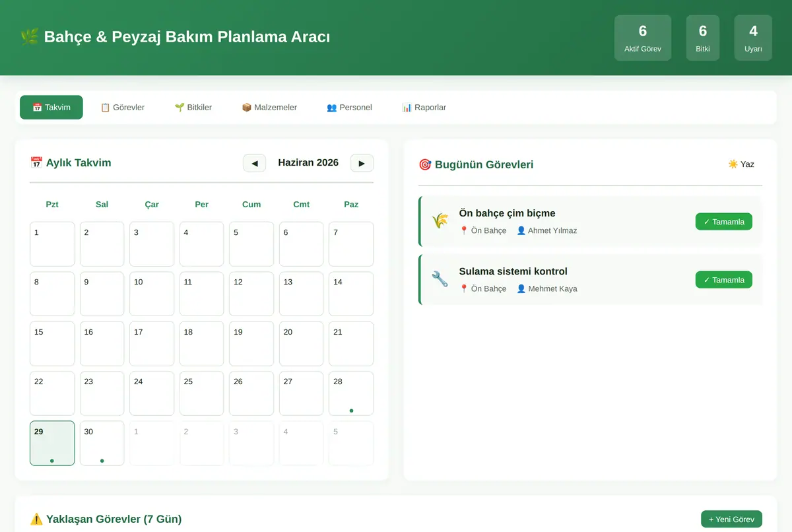Open the Personel tab
Screen dimensions: 792x532
pyautogui.click(x=349, y=108)
